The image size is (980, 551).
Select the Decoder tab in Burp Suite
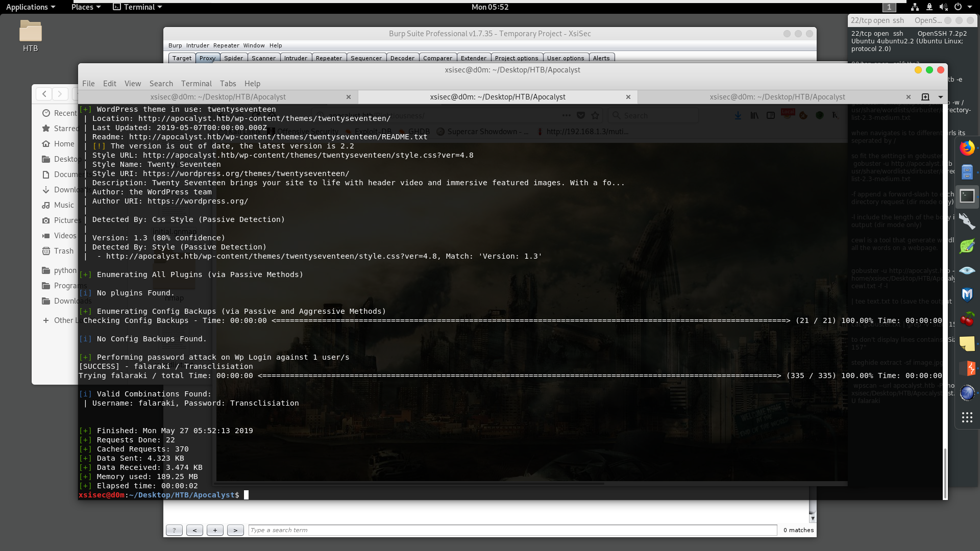(x=402, y=58)
